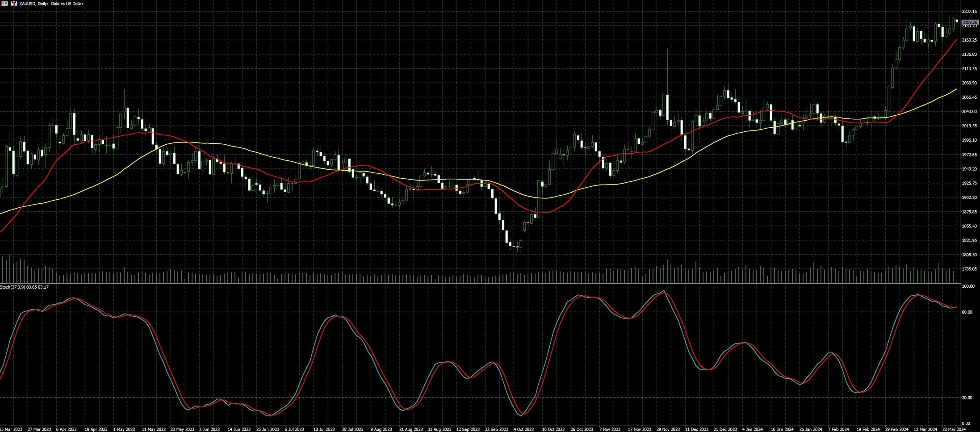
Task: Click the 100.00 stochastic scale label
Action: pos(967,286)
